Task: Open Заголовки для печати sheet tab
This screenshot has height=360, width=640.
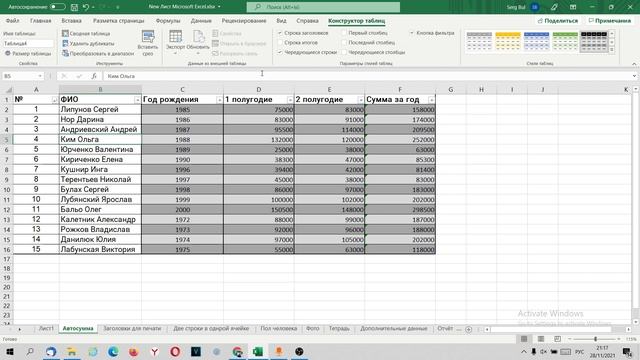Action: (x=132, y=329)
